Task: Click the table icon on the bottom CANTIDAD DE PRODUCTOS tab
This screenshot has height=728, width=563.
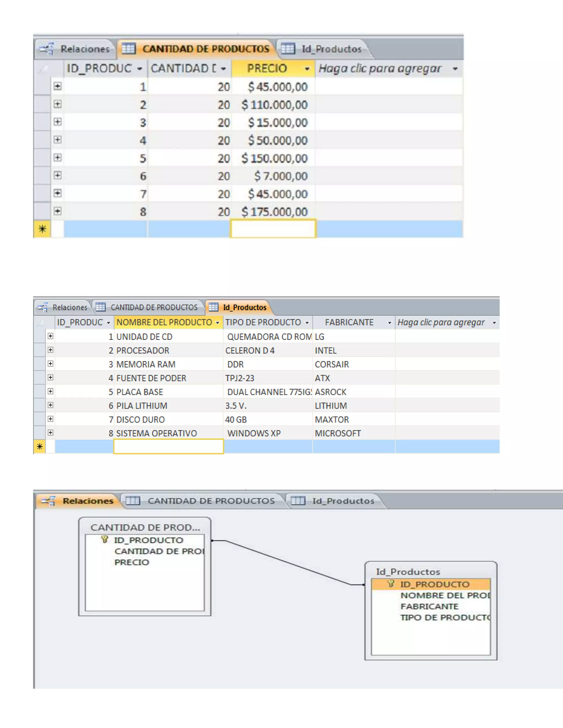Action: (133, 501)
